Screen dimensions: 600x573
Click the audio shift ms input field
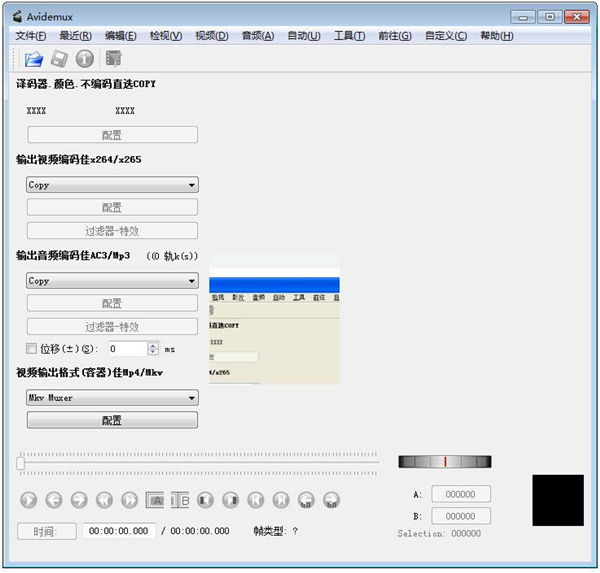(x=126, y=349)
